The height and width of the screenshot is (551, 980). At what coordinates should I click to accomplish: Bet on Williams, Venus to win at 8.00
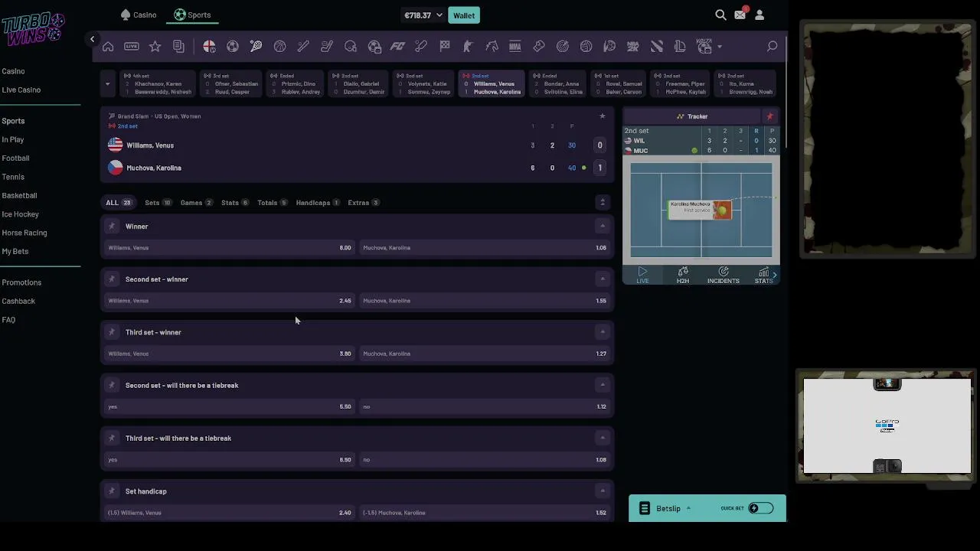[x=230, y=247]
